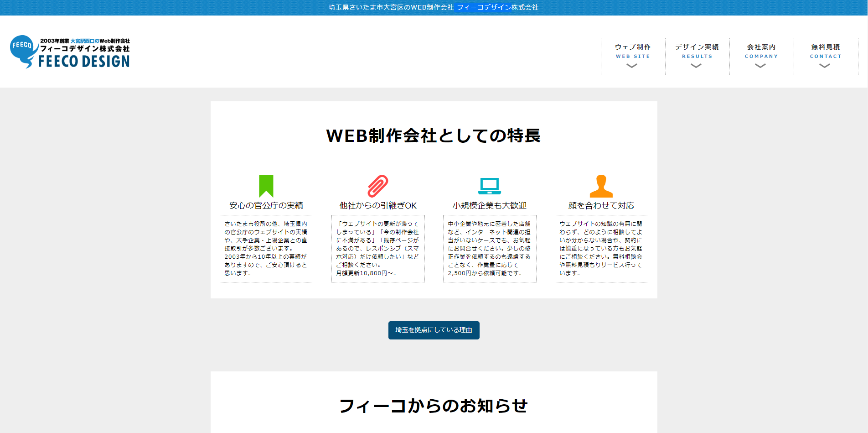Select 無料見積 in navigation
The width and height of the screenshot is (868, 433).
[x=826, y=47]
